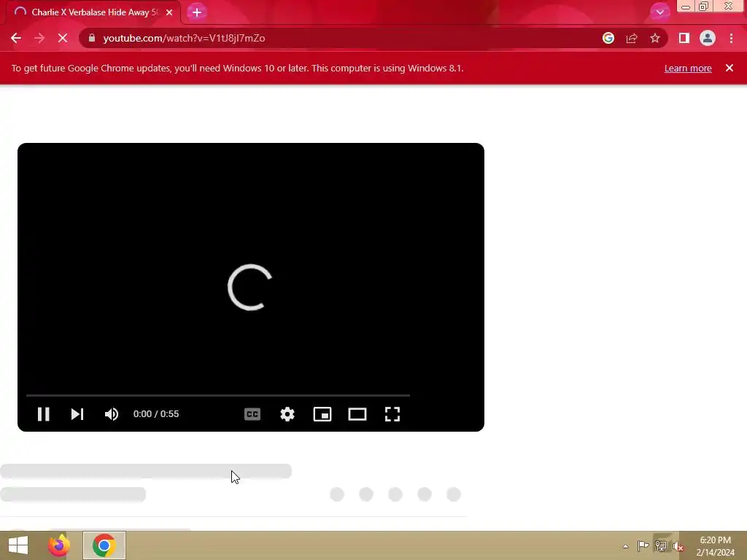Toggle theater mode view
747x560 pixels.
click(x=357, y=414)
